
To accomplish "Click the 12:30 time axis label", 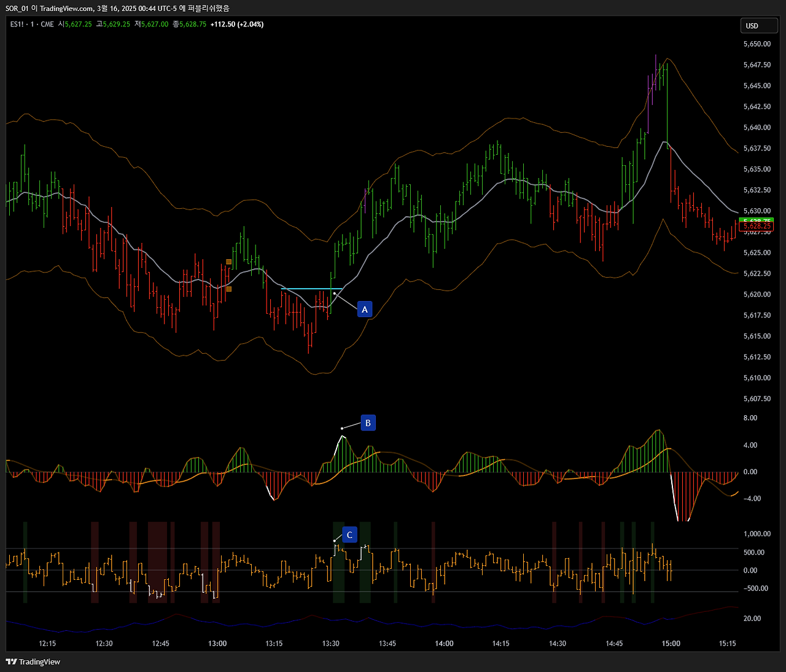I will 104,644.
